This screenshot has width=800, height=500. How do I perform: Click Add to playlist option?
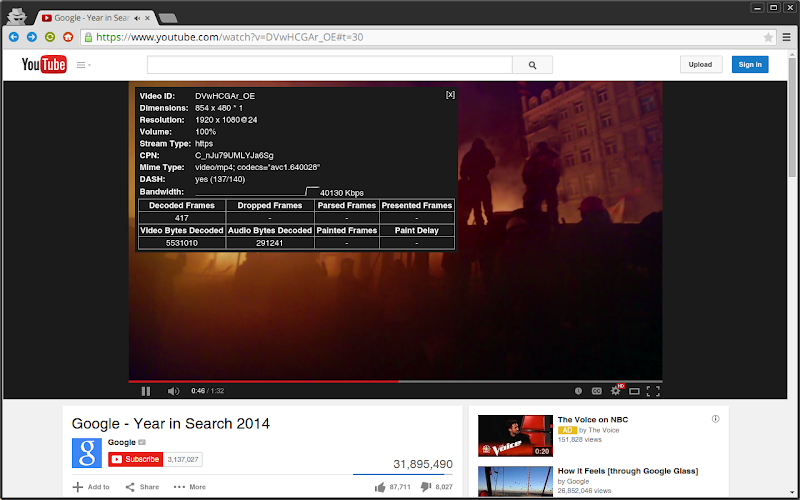coord(91,487)
